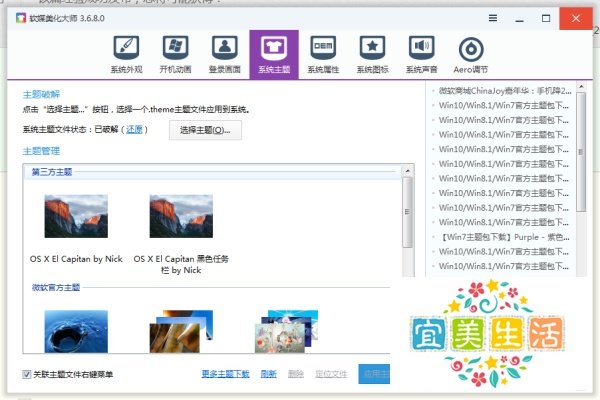Open the 更多主题下载 link
Viewport: 600px width, 400px height.
pos(225,374)
